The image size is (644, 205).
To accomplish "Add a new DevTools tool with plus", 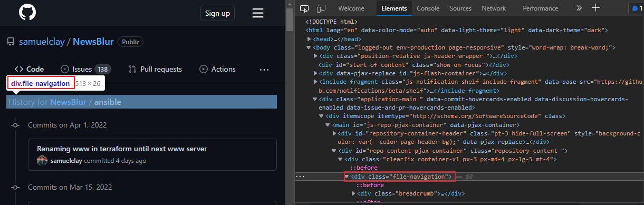I will [x=595, y=8].
